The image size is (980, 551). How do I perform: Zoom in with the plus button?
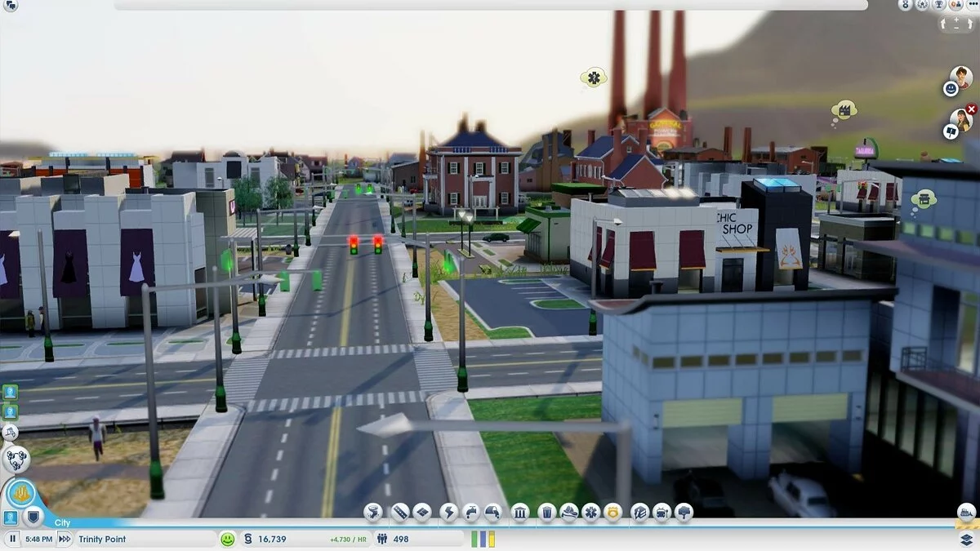(958, 20)
